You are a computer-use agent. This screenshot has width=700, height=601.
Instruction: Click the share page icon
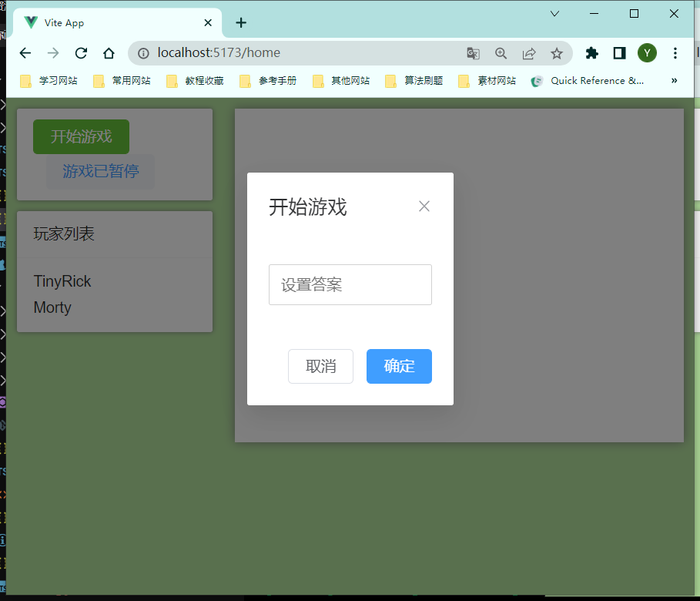[529, 53]
